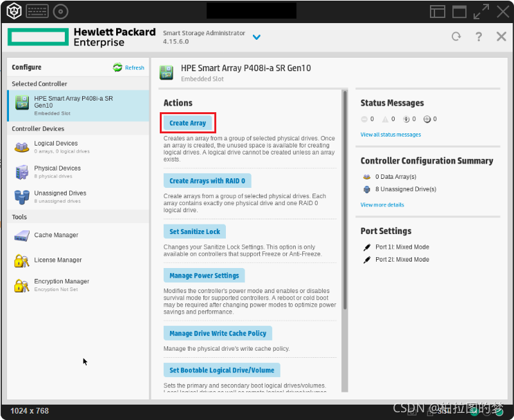
Task: Click the Physical Devices server icon
Action: [22, 172]
